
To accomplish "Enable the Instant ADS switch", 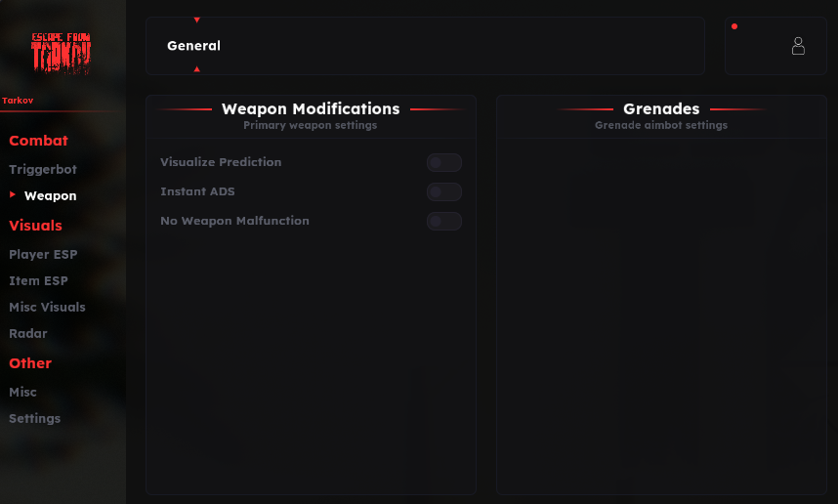I will tap(444, 192).
